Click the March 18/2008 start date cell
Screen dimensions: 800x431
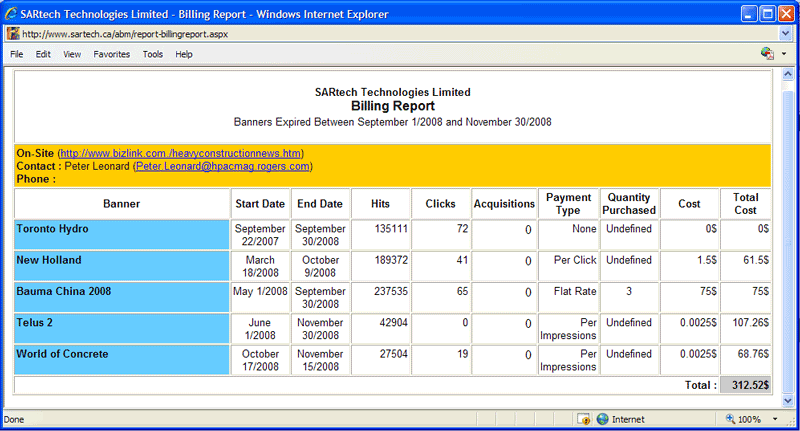coord(260,266)
